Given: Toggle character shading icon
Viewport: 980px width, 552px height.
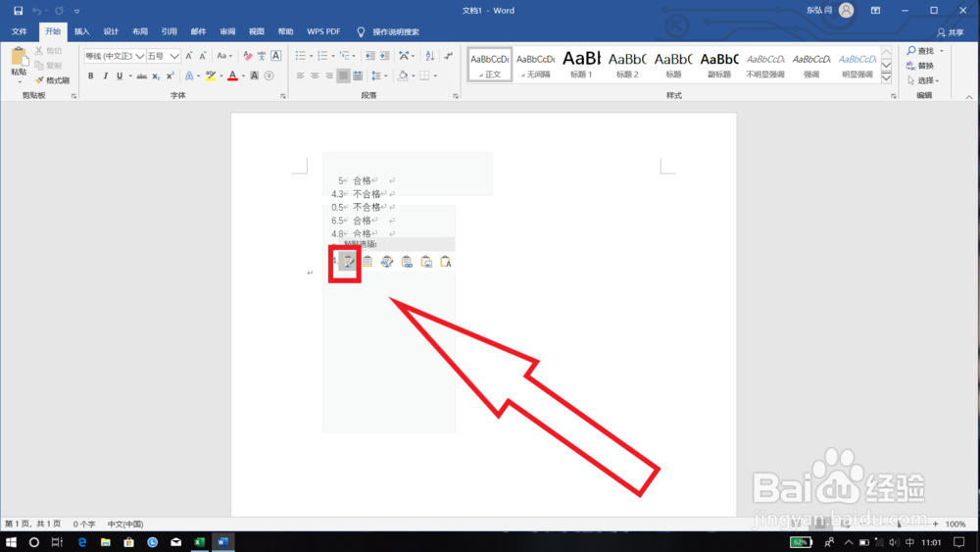Looking at the screenshot, I should [x=255, y=76].
